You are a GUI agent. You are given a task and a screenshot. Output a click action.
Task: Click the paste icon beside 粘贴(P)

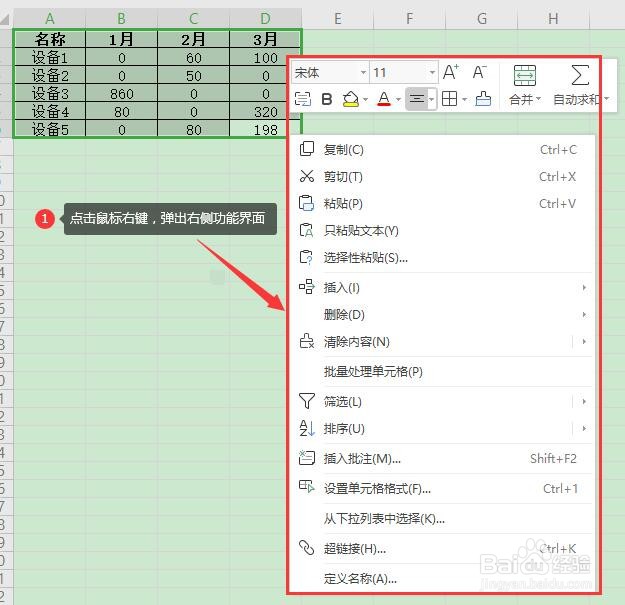point(307,203)
